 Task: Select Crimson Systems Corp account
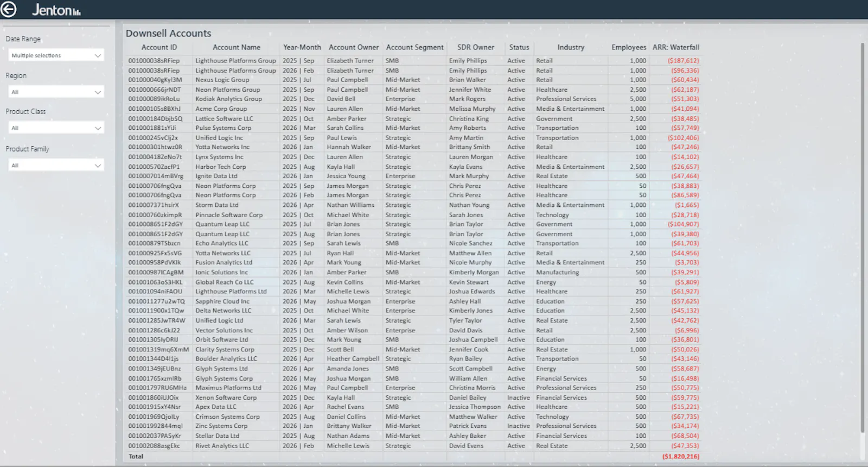[227, 417]
